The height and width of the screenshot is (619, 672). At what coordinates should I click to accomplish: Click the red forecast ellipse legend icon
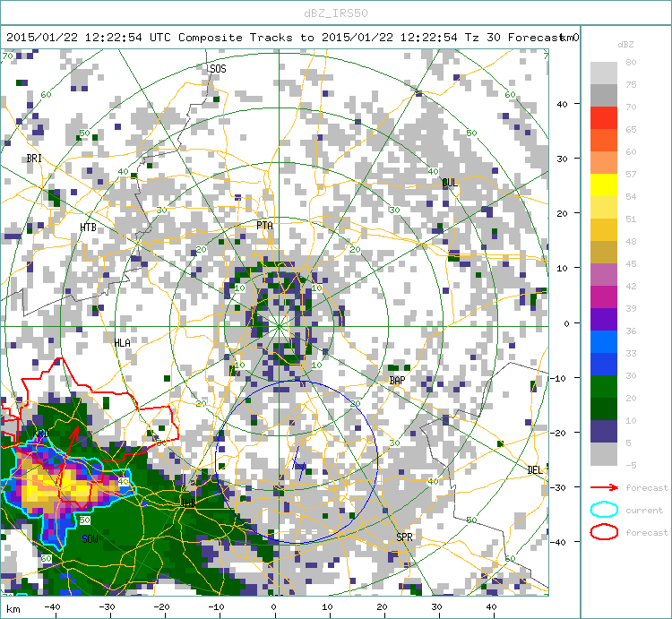(x=604, y=532)
